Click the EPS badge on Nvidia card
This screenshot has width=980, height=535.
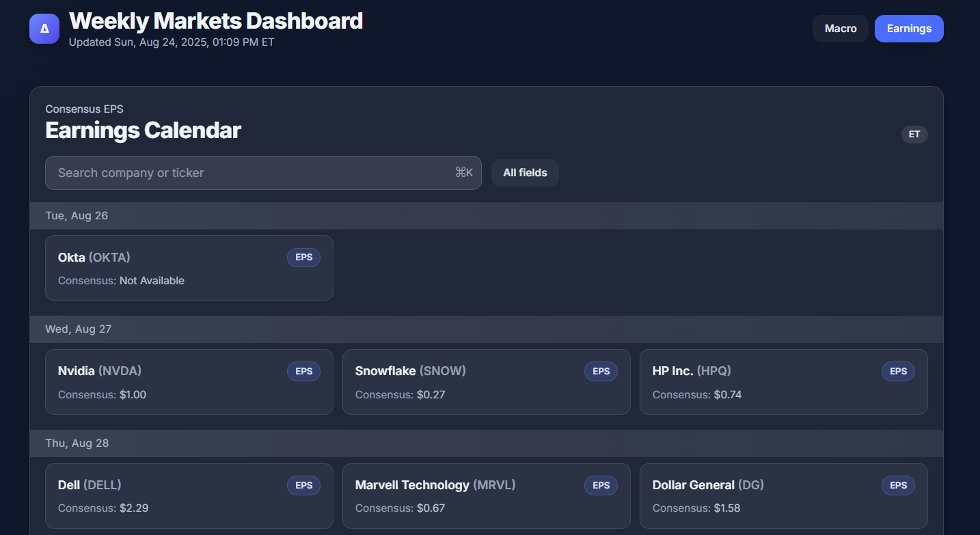tap(303, 372)
